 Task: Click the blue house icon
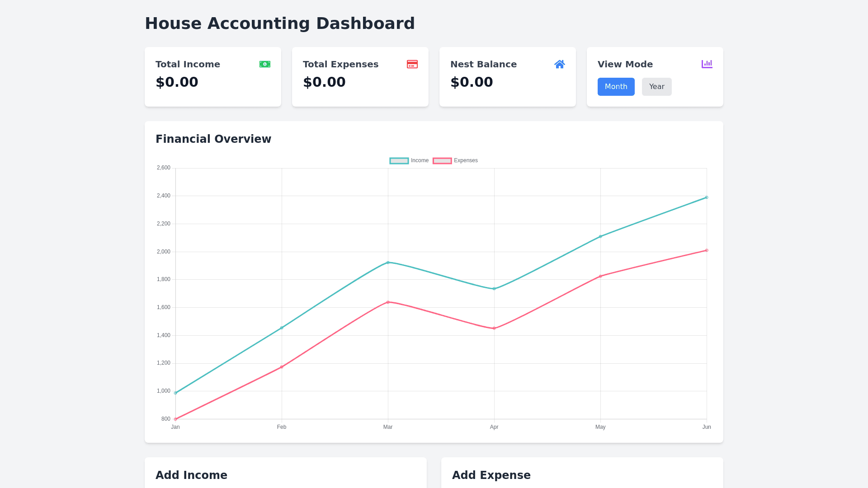(559, 64)
